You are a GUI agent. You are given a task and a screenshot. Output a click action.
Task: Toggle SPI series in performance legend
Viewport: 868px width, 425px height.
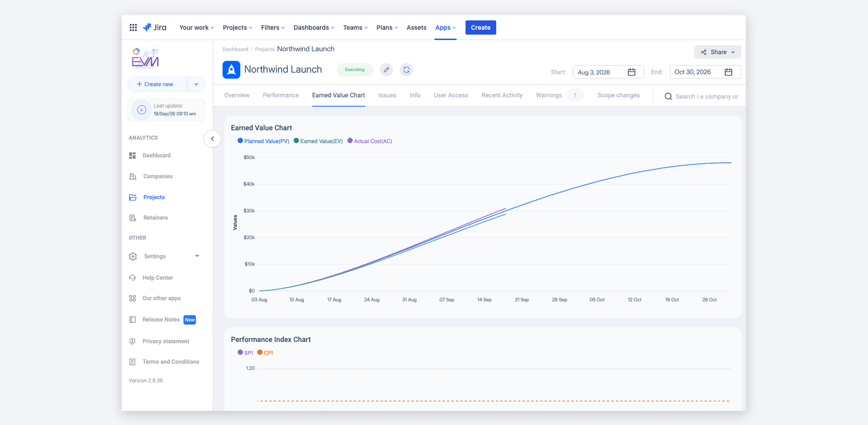(x=245, y=353)
